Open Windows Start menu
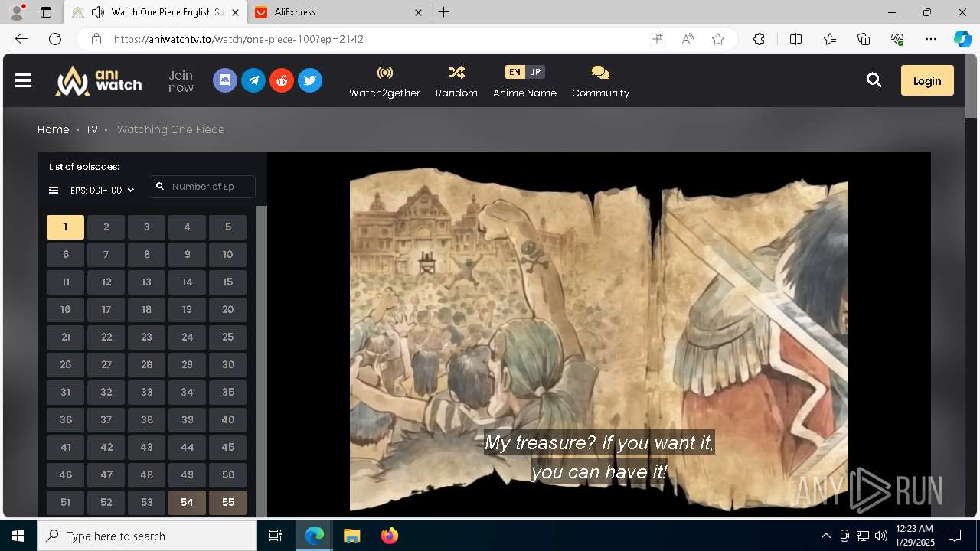980x551 pixels. pos(18,536)
